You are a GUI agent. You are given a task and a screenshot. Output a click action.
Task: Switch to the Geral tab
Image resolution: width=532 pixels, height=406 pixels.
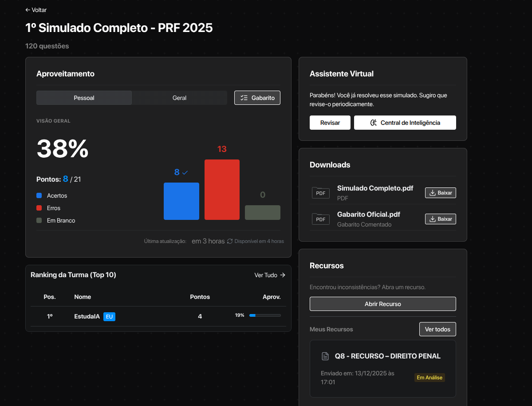[179, 98]
